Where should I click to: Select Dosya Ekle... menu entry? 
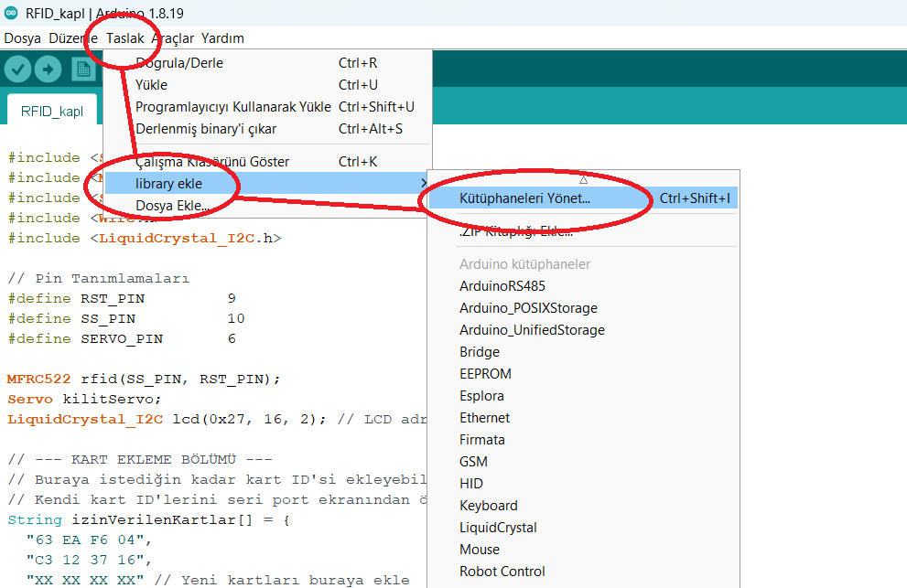[x=172, y=206]
